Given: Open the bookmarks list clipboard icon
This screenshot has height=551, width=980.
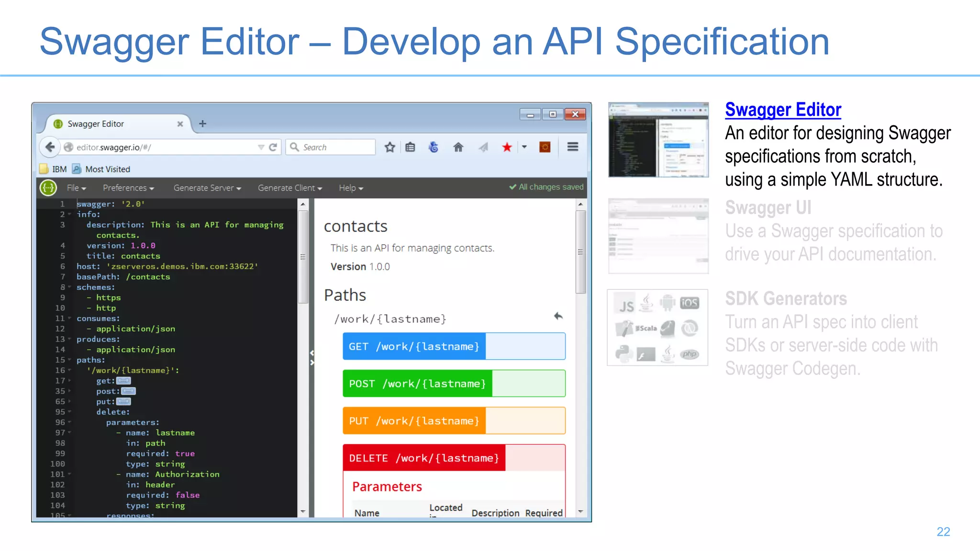Looking at the screenshot, I should [410, 147].
